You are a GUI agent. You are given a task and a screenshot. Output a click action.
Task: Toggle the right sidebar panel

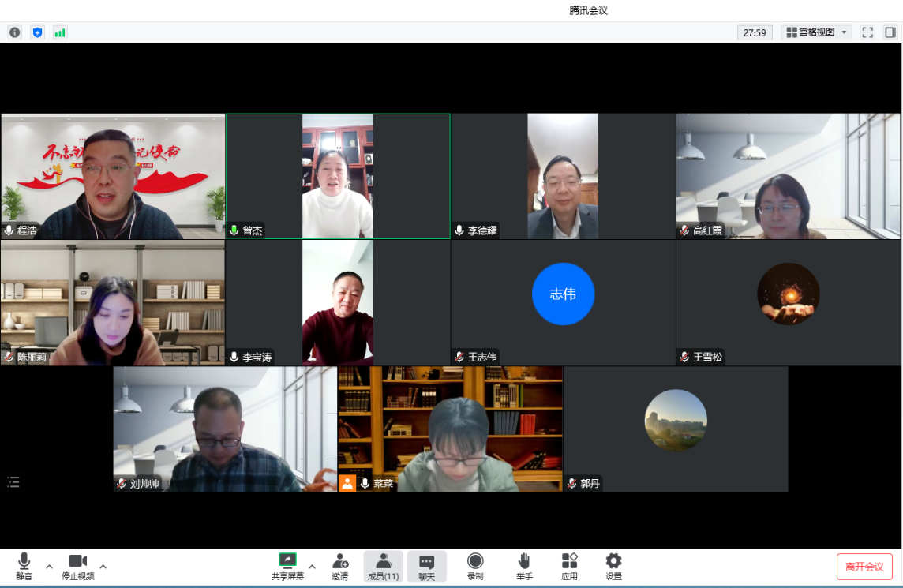point(890,32)
